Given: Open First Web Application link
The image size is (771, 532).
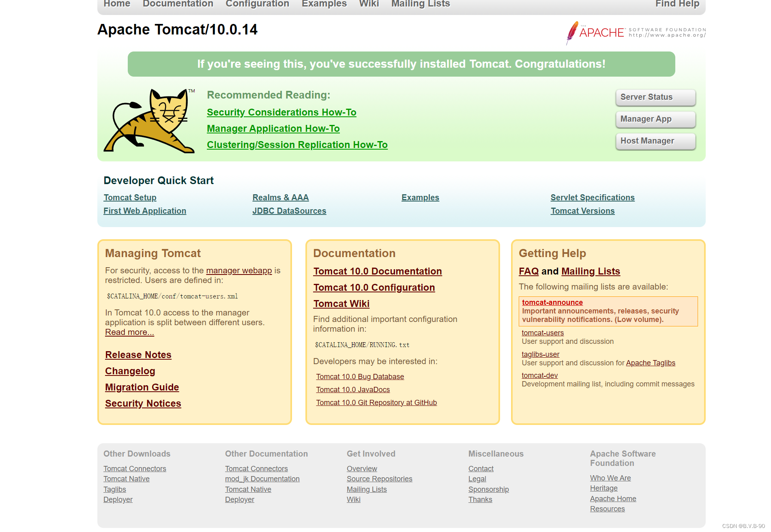Looking at the screenshot, I should [x=145, y=211].
